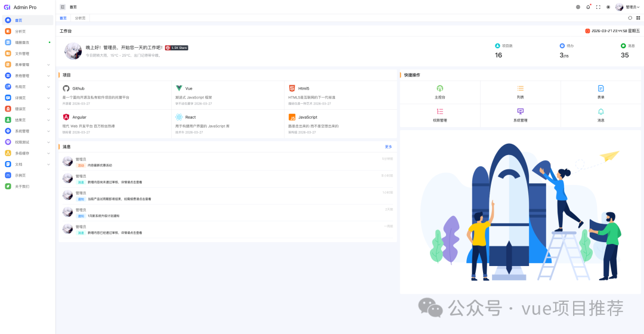The height and width of the screenshot is (334, 644).
Task: Click the JavaScript JS project logo
Action: (x=292, y=117)
